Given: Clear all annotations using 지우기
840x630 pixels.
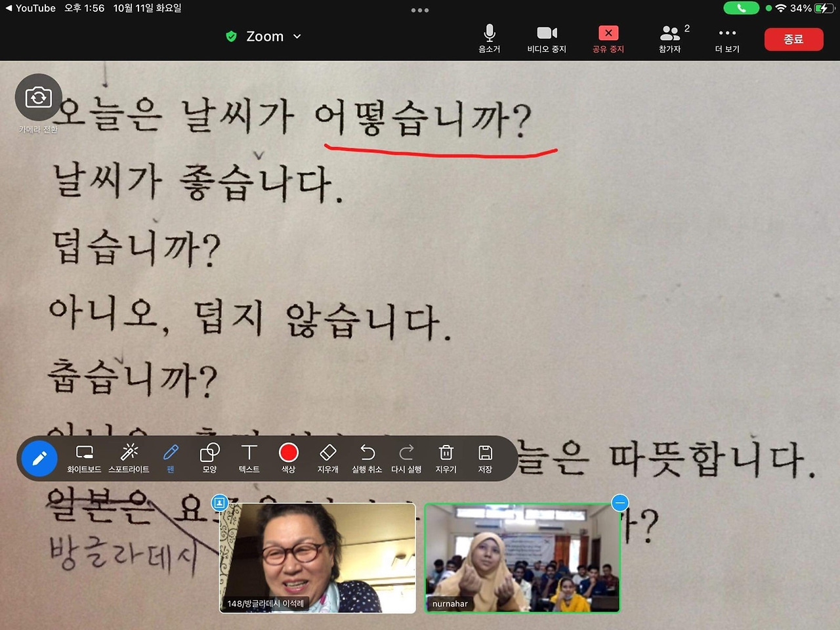Looking at the screenshot, I should 446,457.
